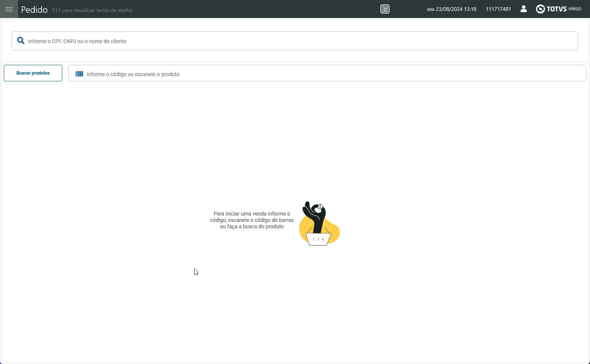Click the 'Para iniciar uma venda' instruction text
Screen dimensions: 590x364
click(252, 220)
